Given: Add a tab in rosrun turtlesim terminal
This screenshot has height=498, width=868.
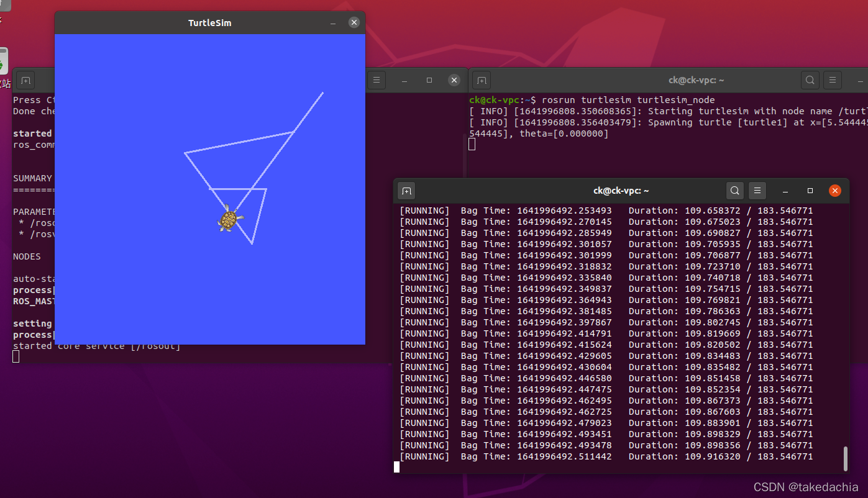Looking at the screenshot, I should [x=482, y=80].
